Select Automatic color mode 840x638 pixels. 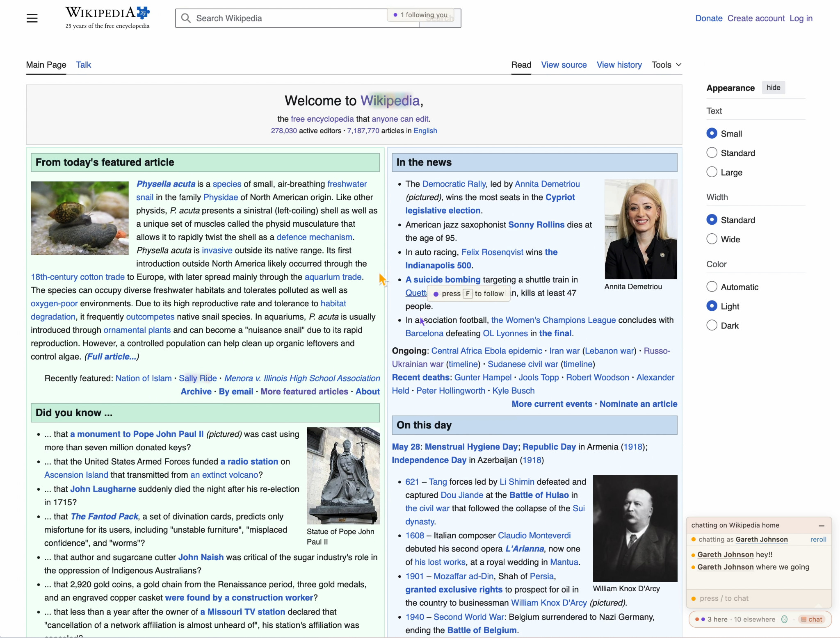pos(712,286)
